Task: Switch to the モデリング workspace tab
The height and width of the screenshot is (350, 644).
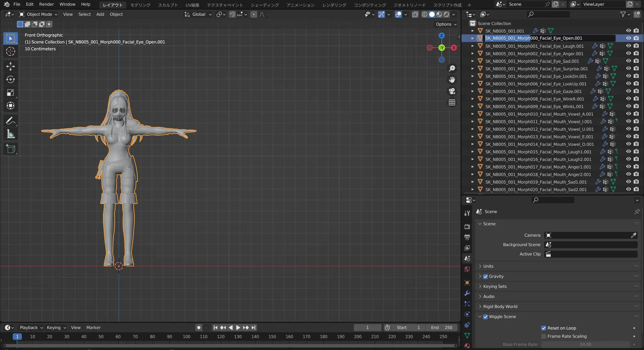Action: click(x=140, y=5)
